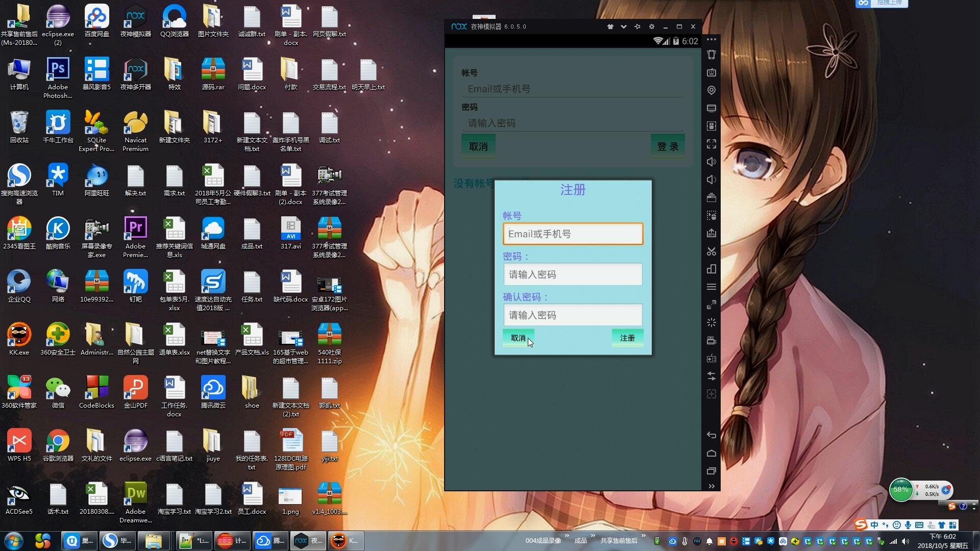Screen dimensions: 980x551
Task: Open the Nox gamepad controller icon
Action: pyautogui.click(x=712, y=358)
